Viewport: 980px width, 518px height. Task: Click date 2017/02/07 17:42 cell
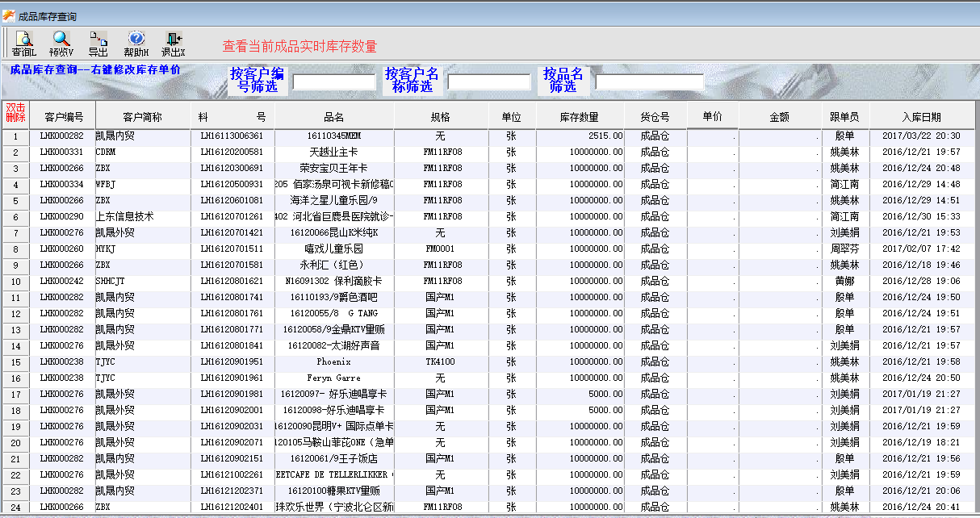[921, 249]
